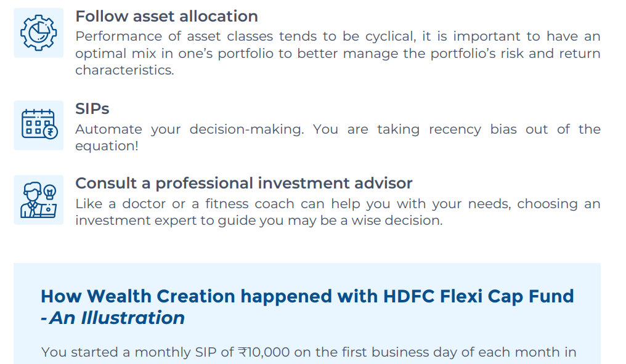Click the word "characteristics."
The width and height of the screenshot is (626, 364).
pos(124,70)
